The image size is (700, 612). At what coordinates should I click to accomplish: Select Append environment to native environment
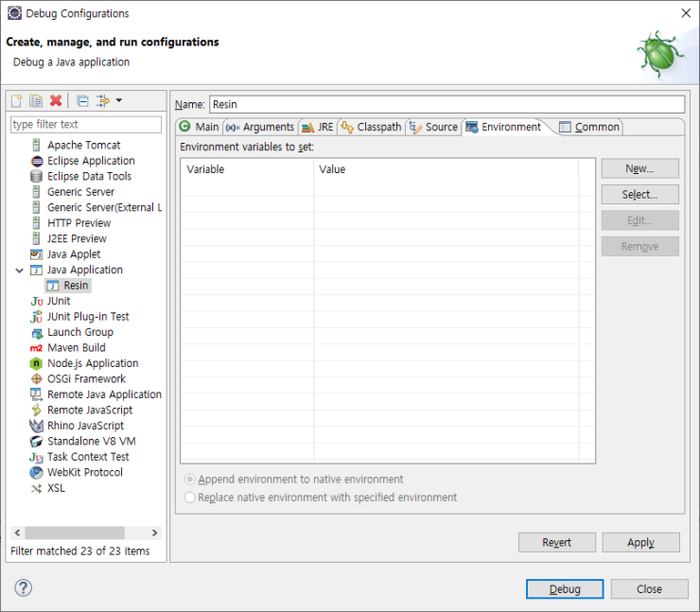point(191,480)
